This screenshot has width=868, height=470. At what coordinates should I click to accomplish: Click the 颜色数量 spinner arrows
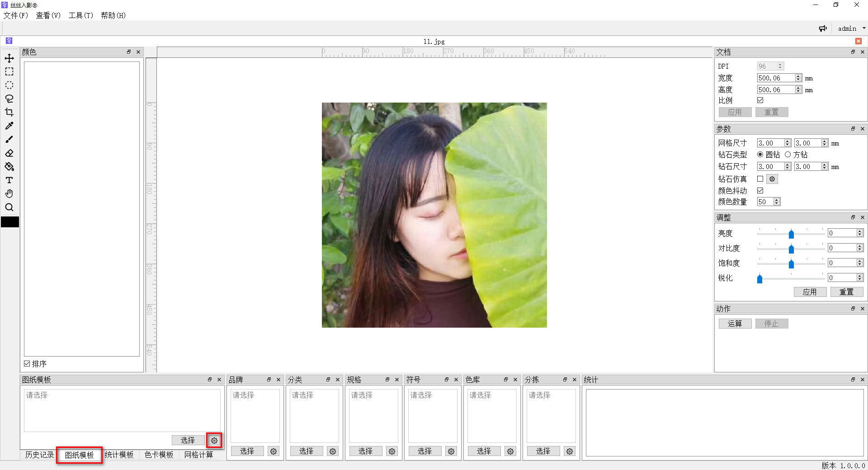pos(777,202)
